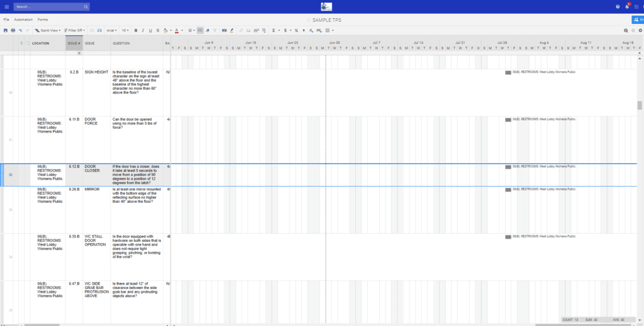Decrease decimal places
The height and width of the screenshot is (326, 644).
[311, 30]
